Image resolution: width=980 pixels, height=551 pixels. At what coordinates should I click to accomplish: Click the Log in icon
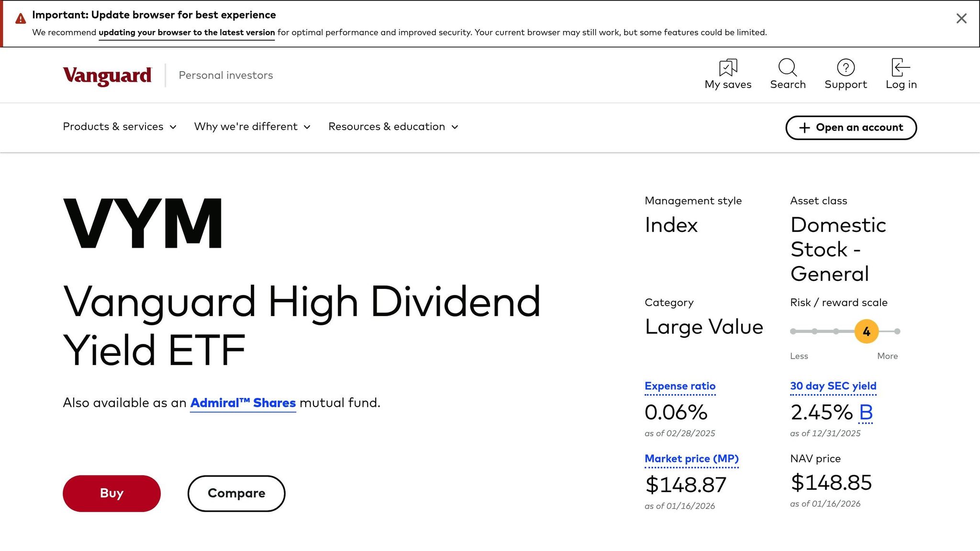[900, 68]
